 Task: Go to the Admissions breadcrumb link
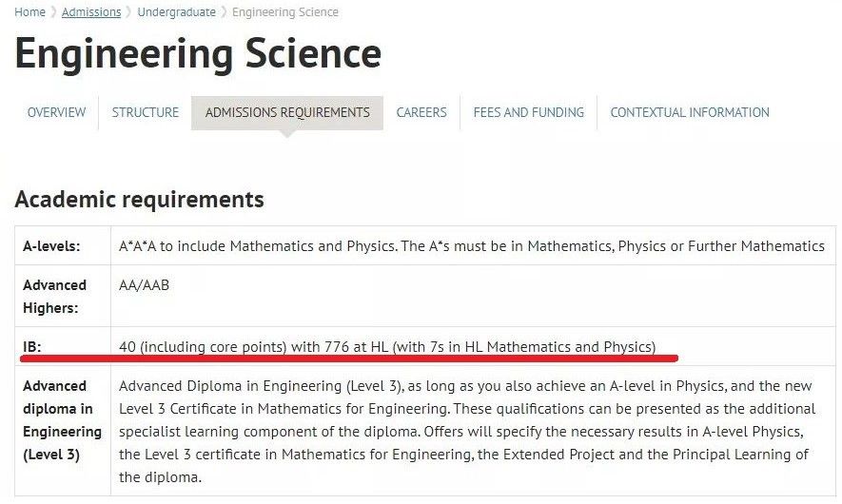91,11
